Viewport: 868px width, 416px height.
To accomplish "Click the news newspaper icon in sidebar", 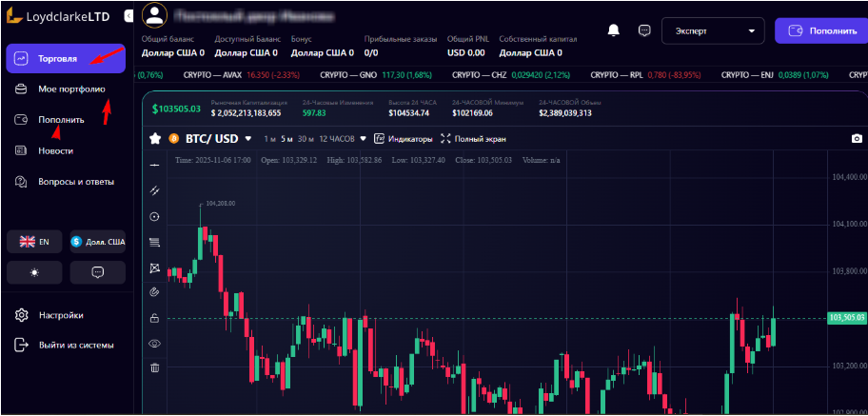I will coord(21,150).
